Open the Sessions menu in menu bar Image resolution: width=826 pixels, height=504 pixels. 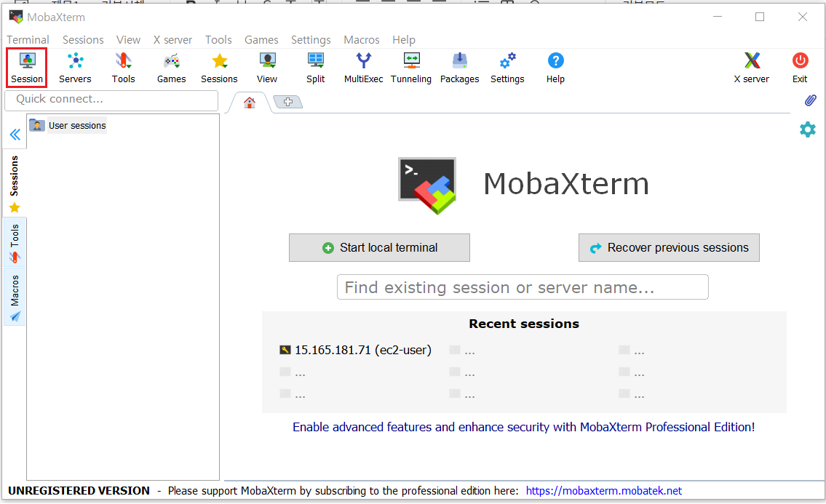(x=83, y=39)
